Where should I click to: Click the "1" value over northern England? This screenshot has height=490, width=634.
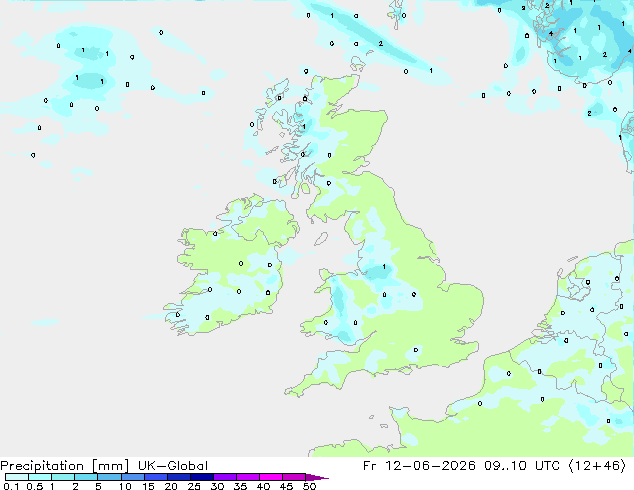click(384, 267)
